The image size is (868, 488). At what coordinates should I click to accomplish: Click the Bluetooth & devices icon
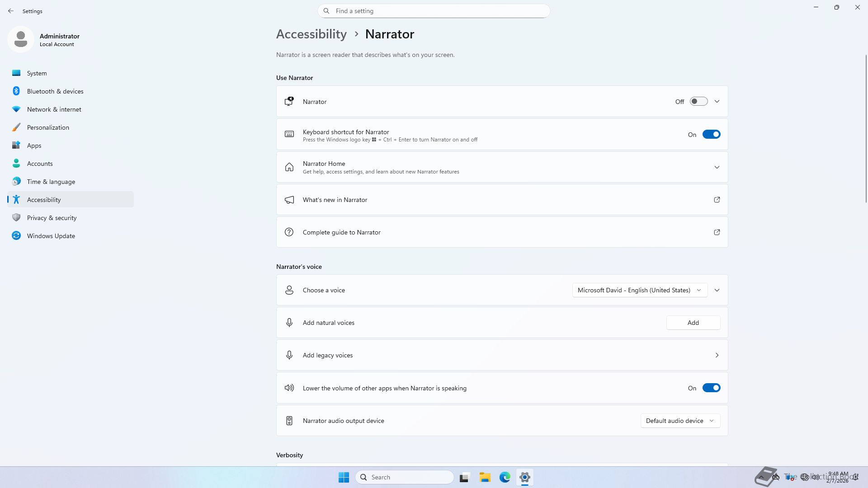coord(16,91)
